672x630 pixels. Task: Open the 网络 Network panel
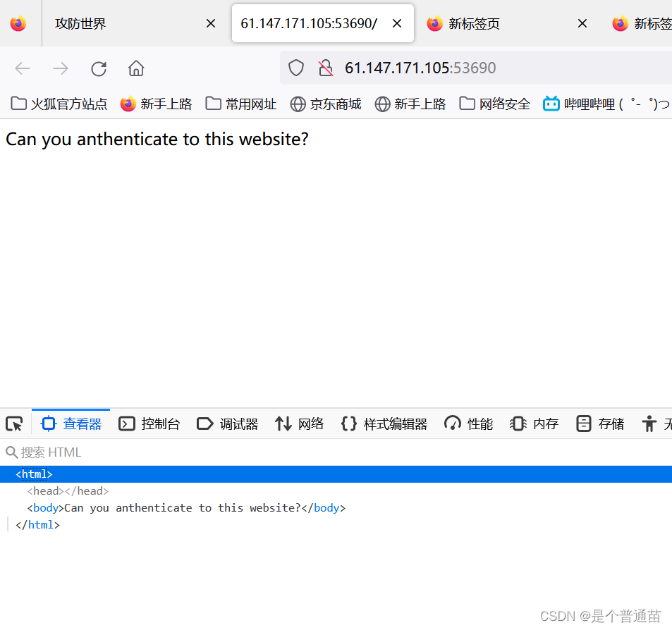coord(299,424)
